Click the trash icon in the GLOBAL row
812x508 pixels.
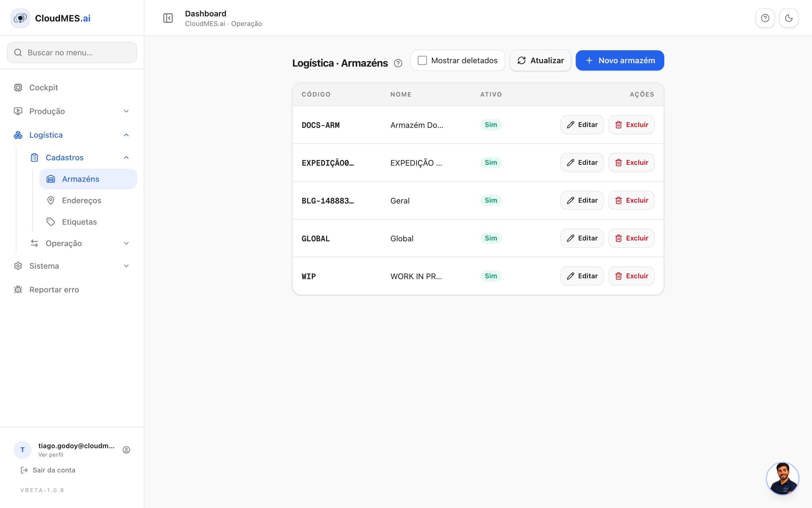pyautogui.click(x=618, y=238)
